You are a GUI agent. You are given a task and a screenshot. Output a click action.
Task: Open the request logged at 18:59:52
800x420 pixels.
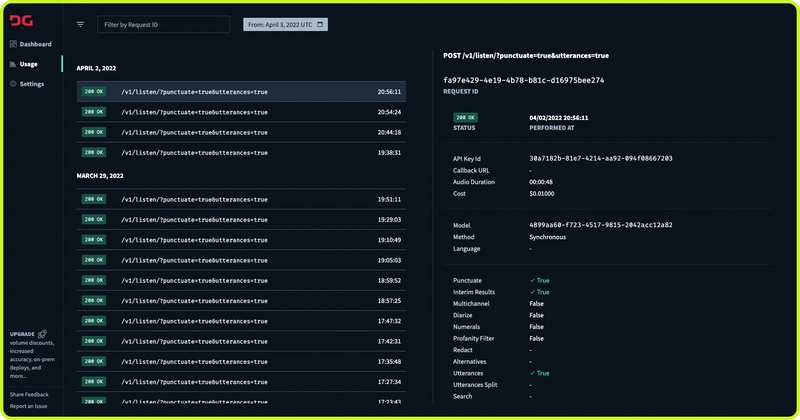[x=241, y=280]
